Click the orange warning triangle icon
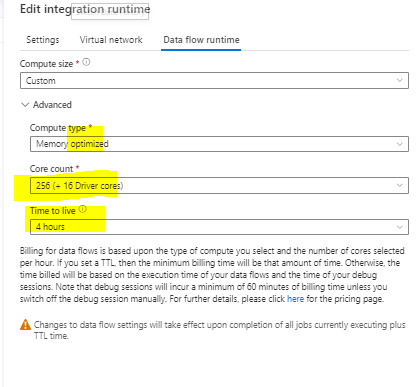The height and width of the screenshot is (387, 419). pos(25,324)
